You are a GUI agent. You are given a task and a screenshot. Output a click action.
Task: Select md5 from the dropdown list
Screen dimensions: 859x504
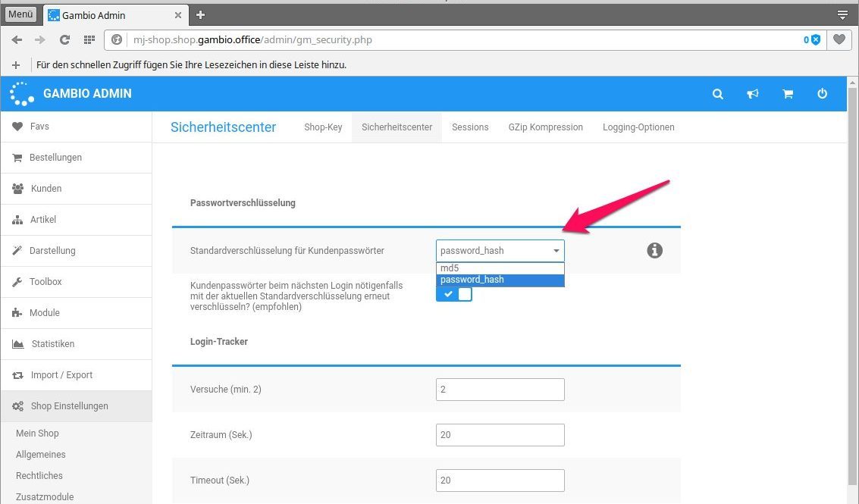tap(500, 268)
